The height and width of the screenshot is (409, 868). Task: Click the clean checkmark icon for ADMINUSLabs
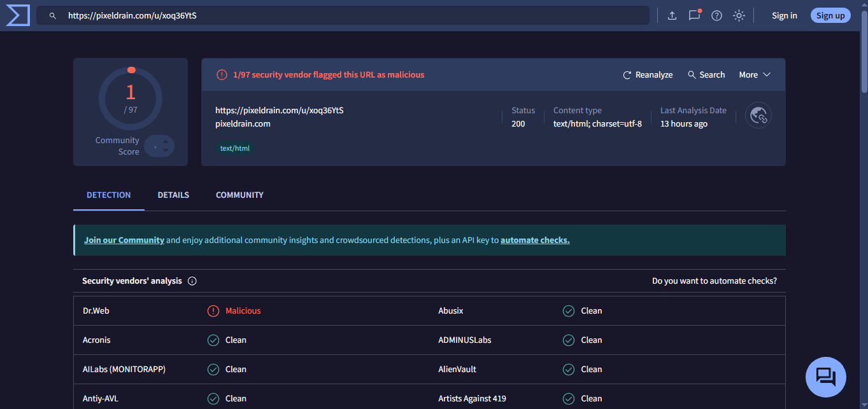click(569, 340)
